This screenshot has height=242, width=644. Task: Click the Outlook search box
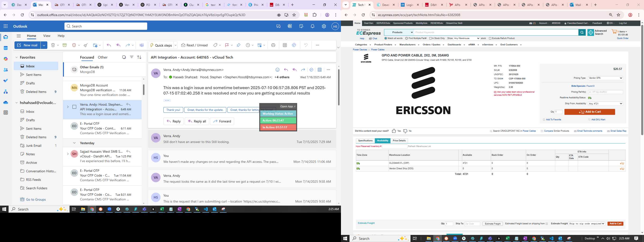click(x=106, y=26)
